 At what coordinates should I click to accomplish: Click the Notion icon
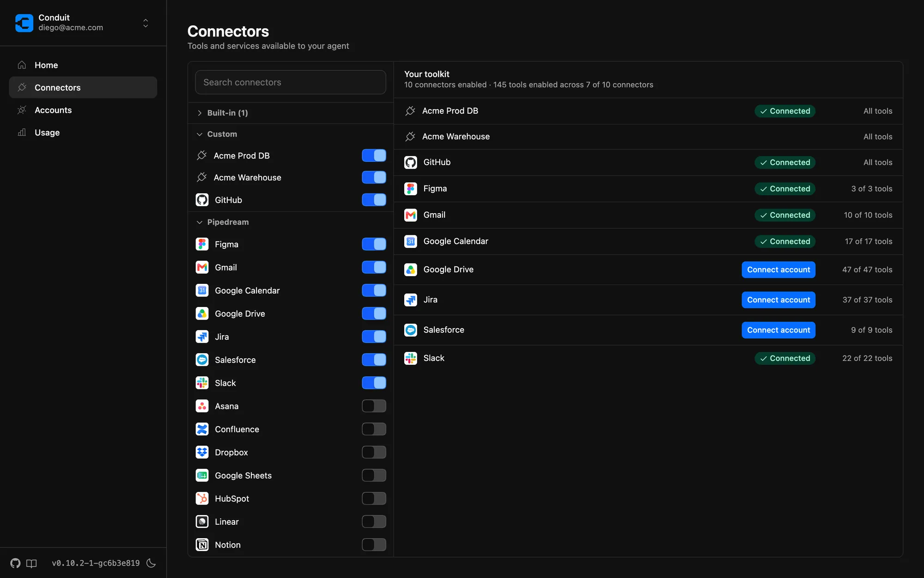click(x=202, y=545)
